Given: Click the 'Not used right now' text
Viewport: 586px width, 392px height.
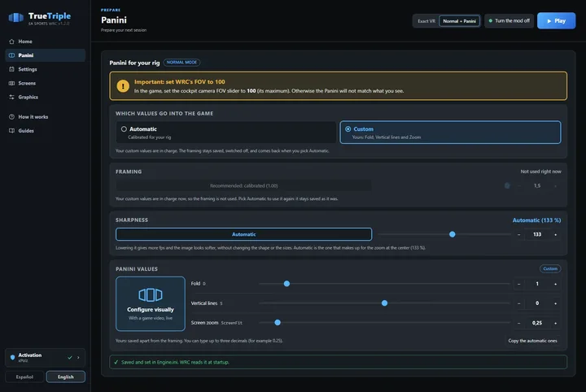Looking at the screenshot, I should (x=540, y=172).
